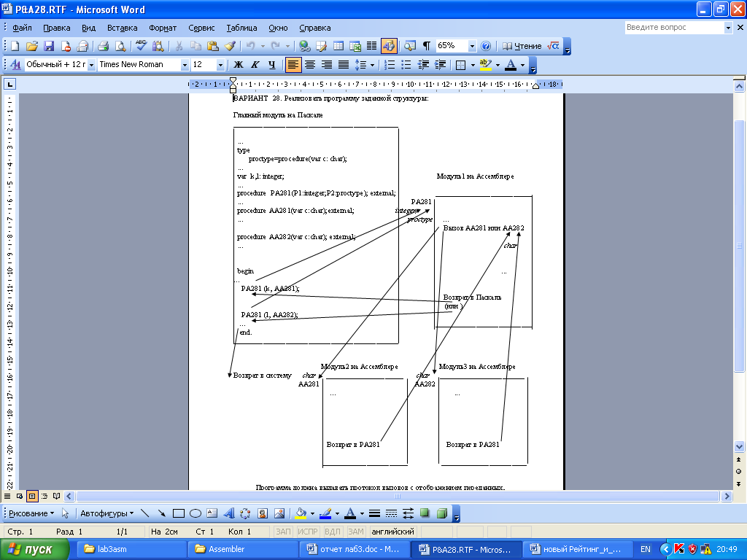Activate Format Painter brush
The width and height of the screenshot is (747, 560).
click(x=230, y=46)
